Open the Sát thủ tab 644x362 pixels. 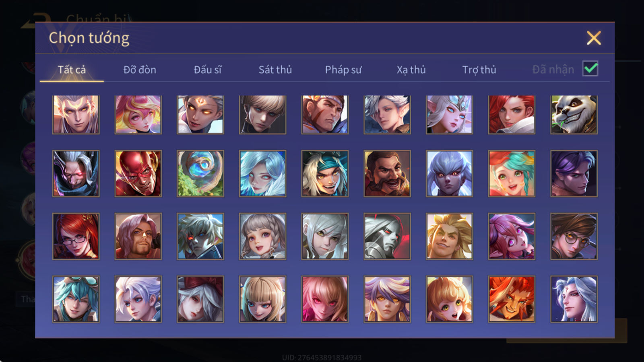[x=275, y=70]
